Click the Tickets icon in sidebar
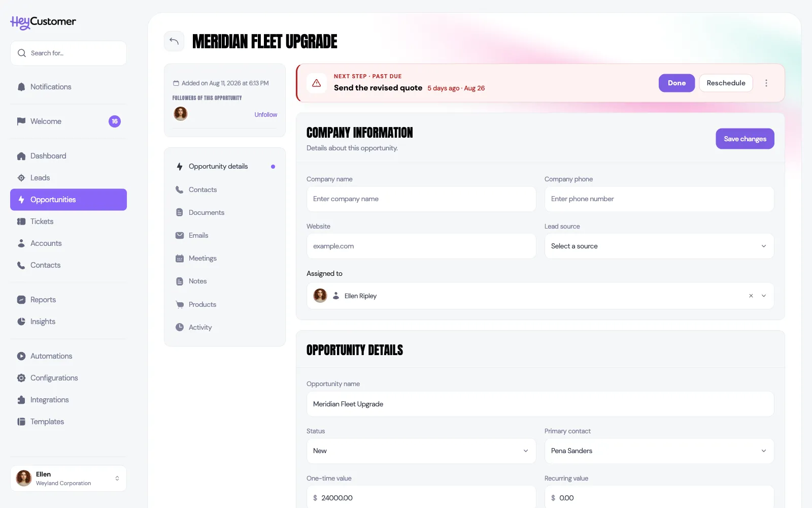The width and height of the screenshot is (812, 508). 21,221
